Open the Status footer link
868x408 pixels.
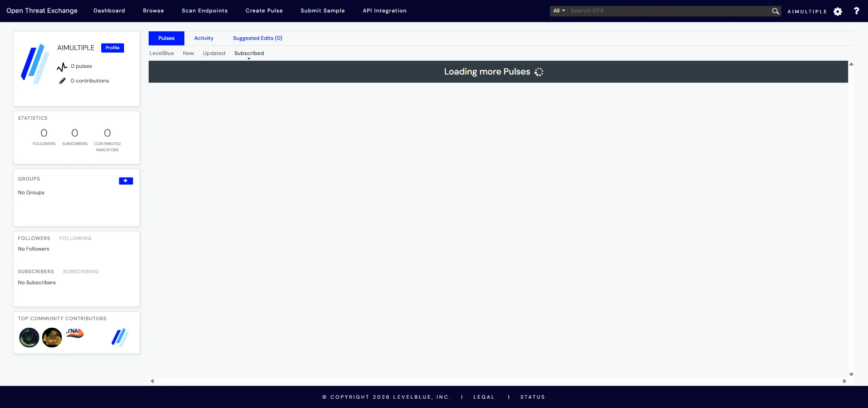532,397
